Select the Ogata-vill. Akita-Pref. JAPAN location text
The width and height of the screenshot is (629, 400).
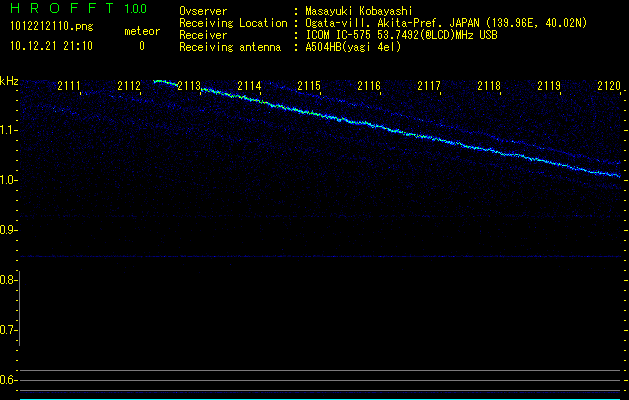tap(446, 23)
